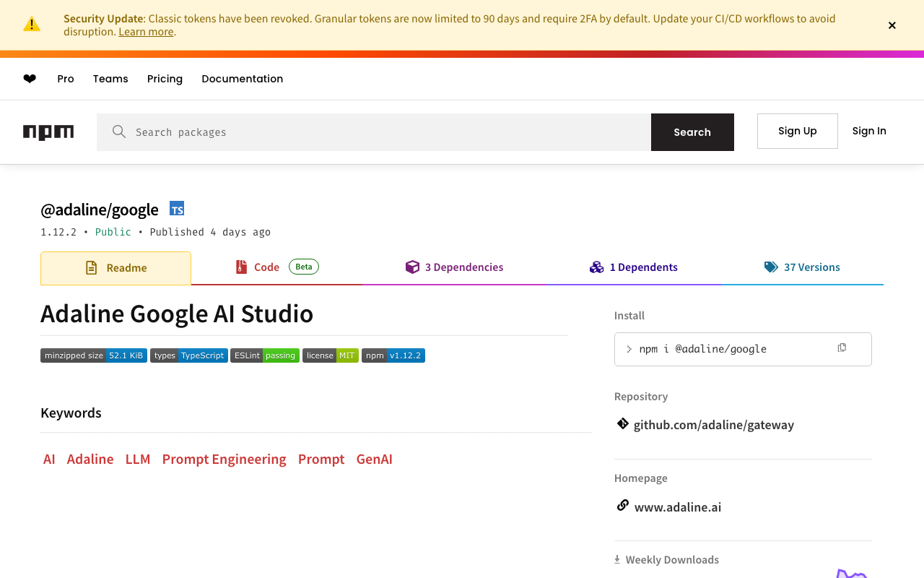
Task: Open the github.com/adaline/gateway repository link
Action: coord(713,425)
